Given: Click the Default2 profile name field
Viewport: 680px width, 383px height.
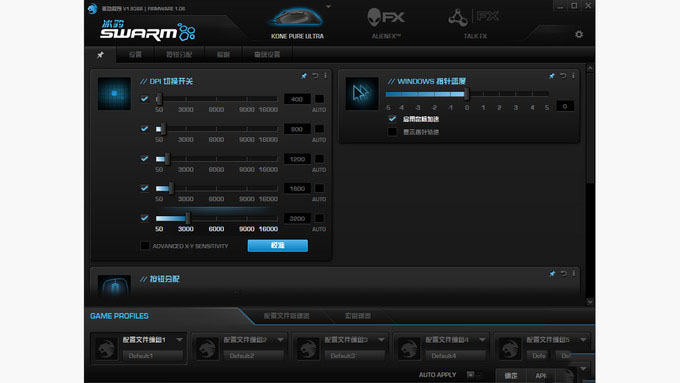Looking at the screenshot, I should (x=254, y=356).
